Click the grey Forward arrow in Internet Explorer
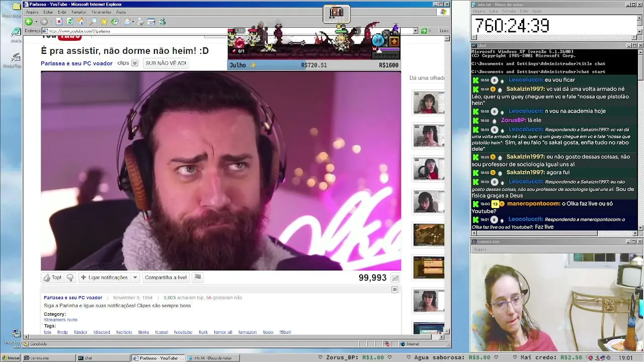Viewport: 644px width, 362px height. coord(44,22)
